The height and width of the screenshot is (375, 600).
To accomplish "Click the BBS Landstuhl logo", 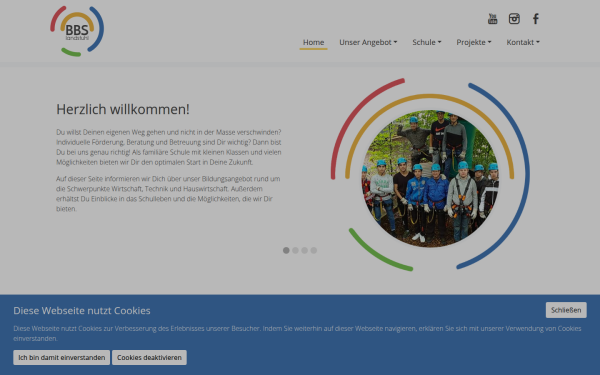I will tap(77, 31).
